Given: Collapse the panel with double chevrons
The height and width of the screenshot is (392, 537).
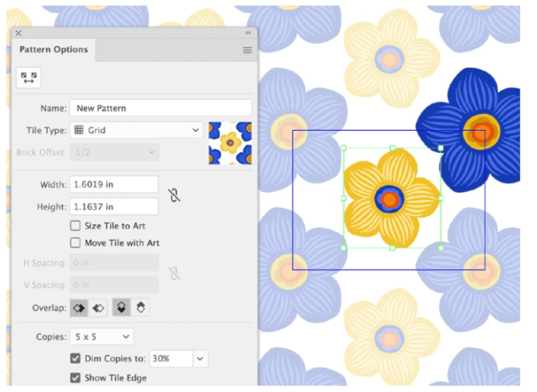Looking at the screenshot, I should pos(248,33).
